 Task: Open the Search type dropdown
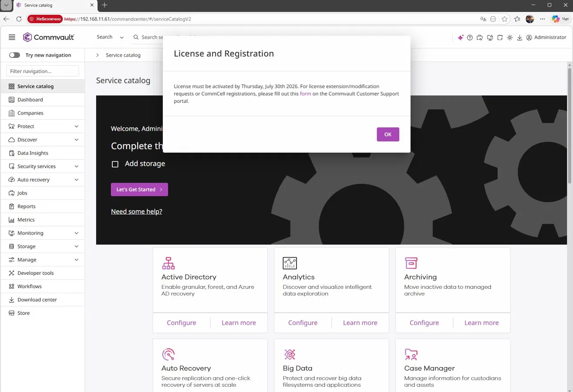click(110, 37)
